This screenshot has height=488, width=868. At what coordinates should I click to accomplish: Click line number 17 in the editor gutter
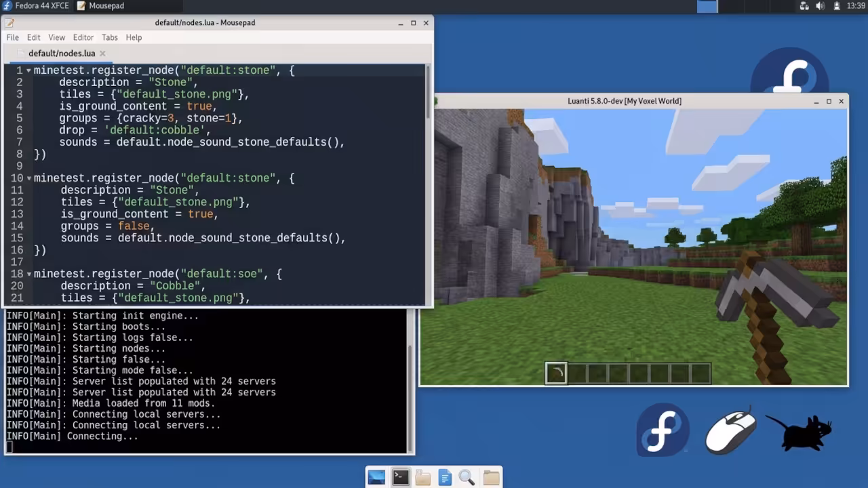point(17,262)
